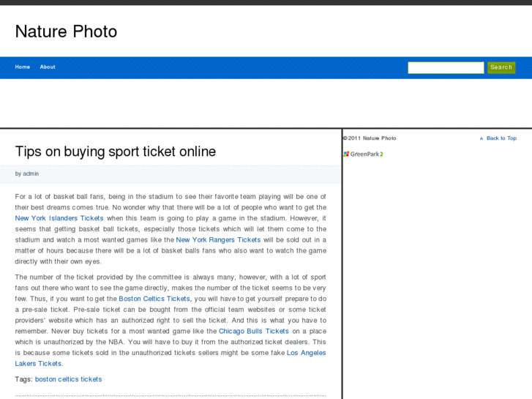The image size is (532, 399).
Task: Follow the New York Islanders Tickets link
Action: pyautogui.click(x=59, y=218)
